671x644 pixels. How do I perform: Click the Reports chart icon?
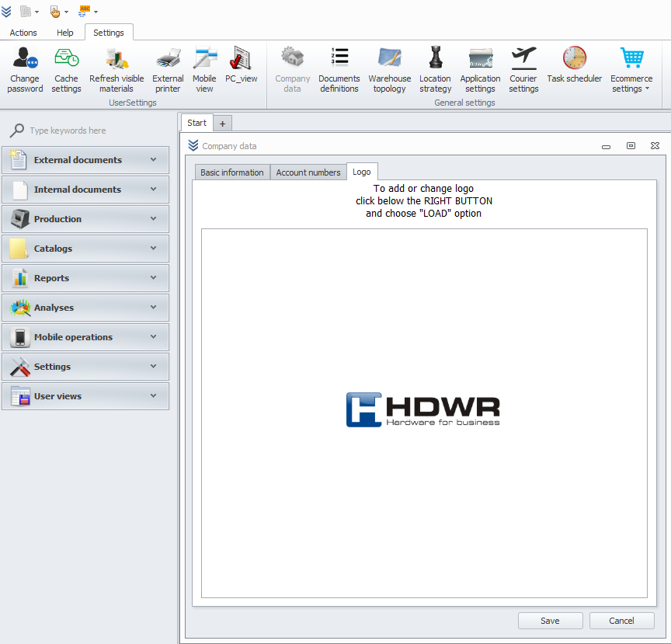19,278
